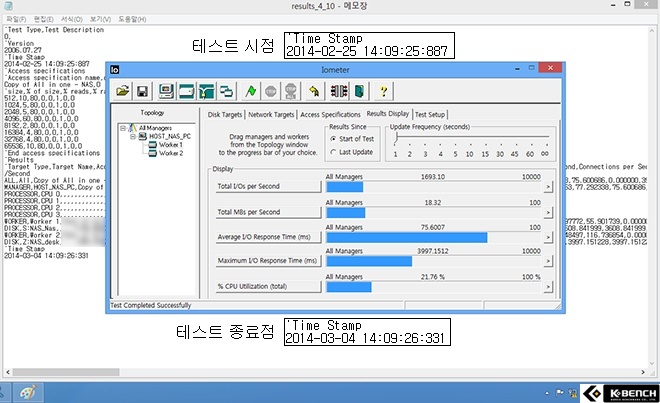Click the % CPU Utilization (total) button
Viewport: 660px width, 403px height.
point(268,286)
